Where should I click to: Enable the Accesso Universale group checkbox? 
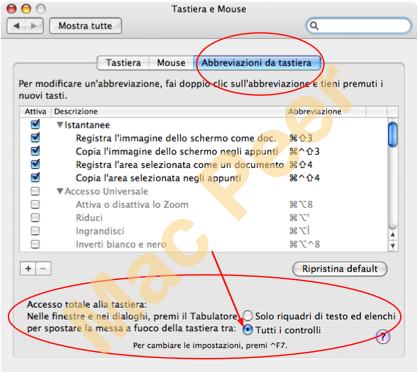click(x=35, y=191)
